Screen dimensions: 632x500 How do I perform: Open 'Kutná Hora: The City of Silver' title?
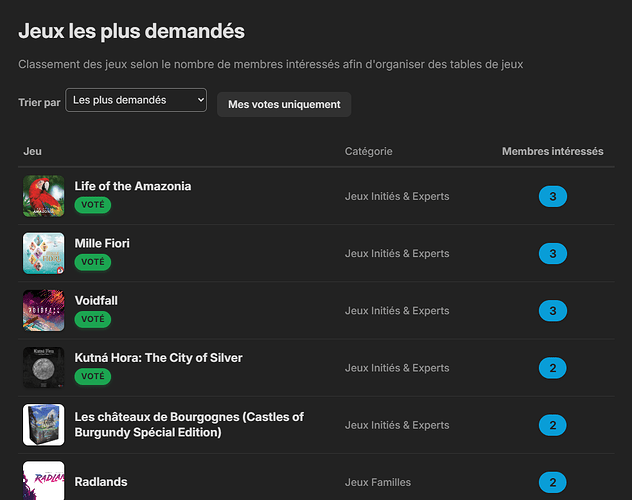158,358
